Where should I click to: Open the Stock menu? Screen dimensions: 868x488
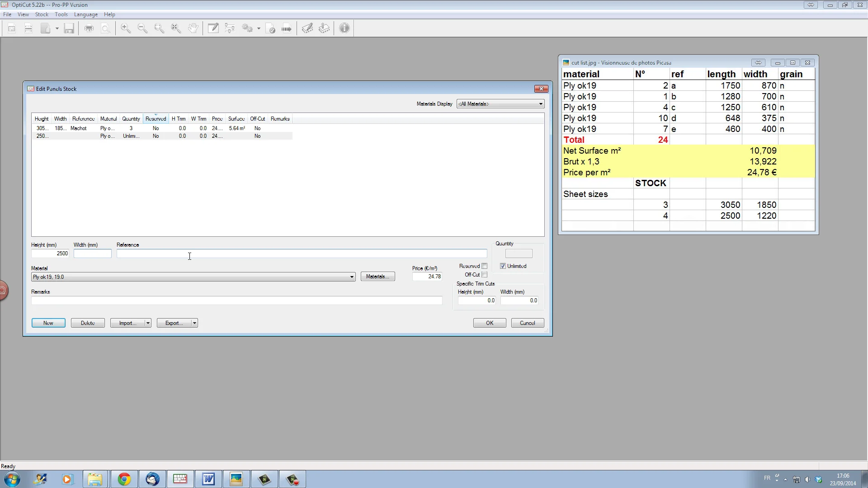point(42,14)
